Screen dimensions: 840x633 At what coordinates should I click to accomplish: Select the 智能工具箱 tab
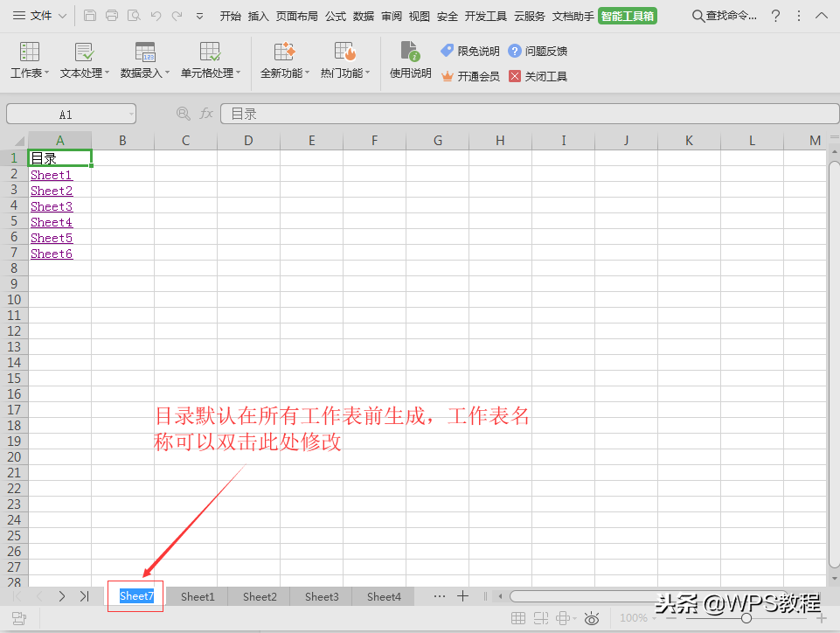(628, 16)
